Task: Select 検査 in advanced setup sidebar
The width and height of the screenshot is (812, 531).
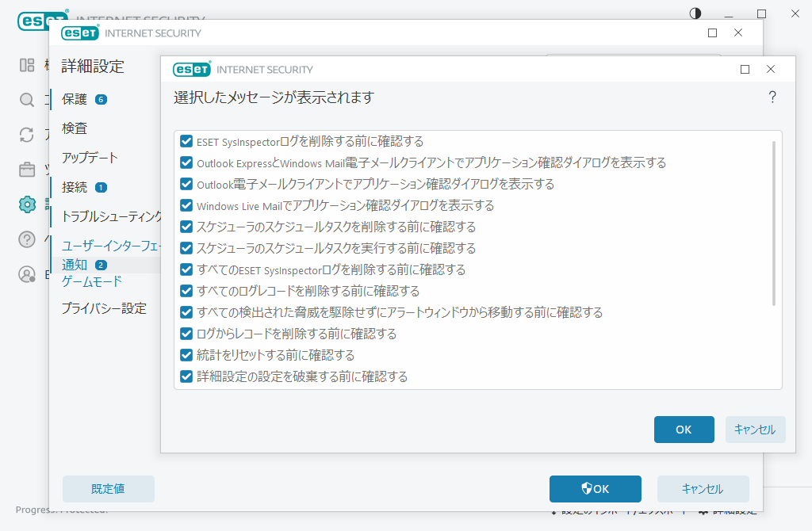Action: pos(75,128)
